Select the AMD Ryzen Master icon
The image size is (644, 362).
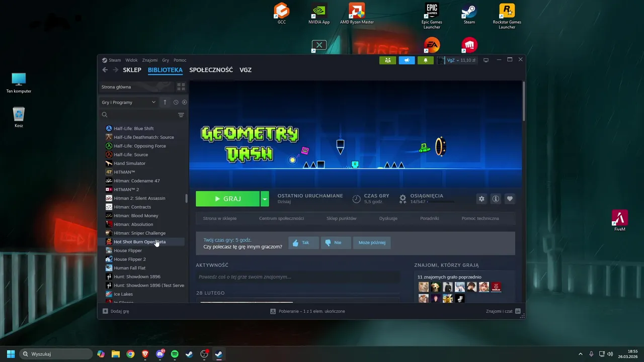click(357, 14)
